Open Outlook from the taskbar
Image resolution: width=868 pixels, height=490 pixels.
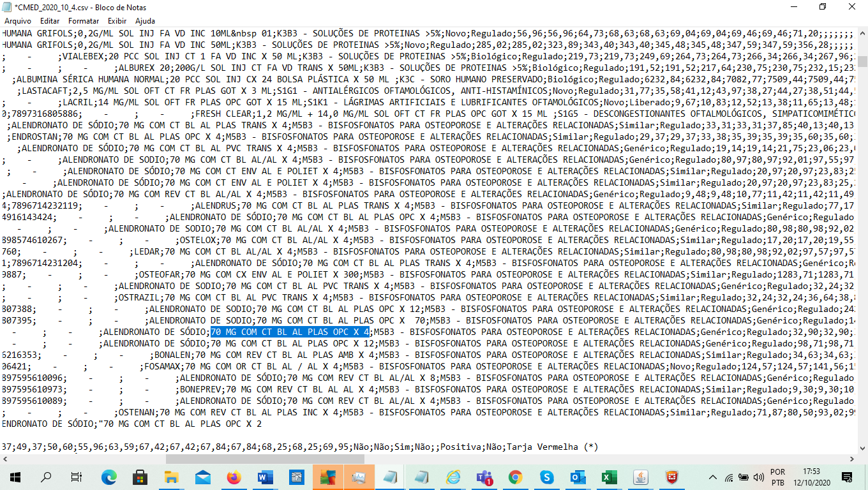(x=578, y=477)
